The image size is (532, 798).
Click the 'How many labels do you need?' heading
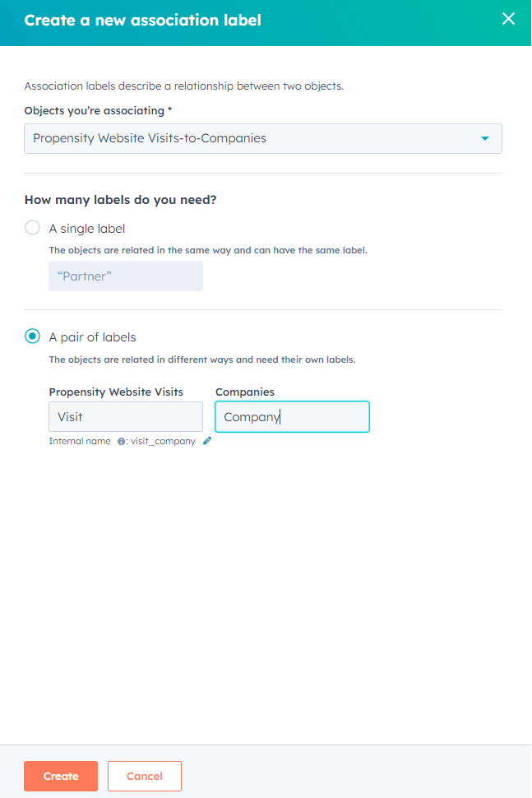(x=121, y=200)
